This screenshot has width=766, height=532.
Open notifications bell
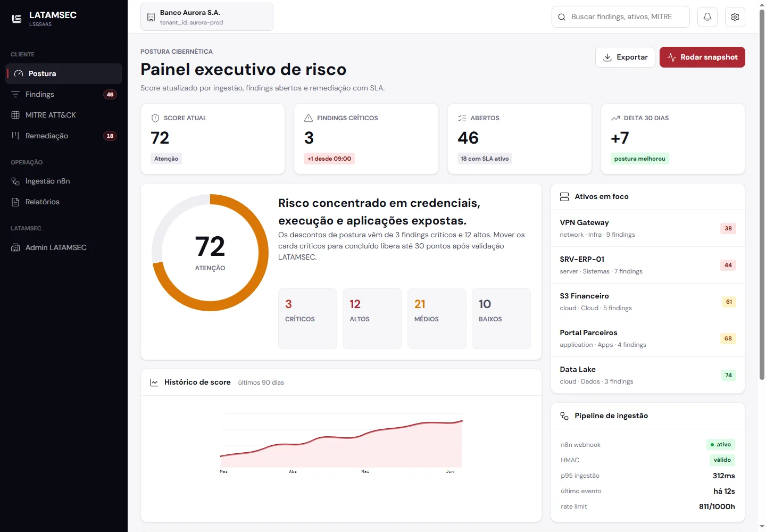click(707, 17)
